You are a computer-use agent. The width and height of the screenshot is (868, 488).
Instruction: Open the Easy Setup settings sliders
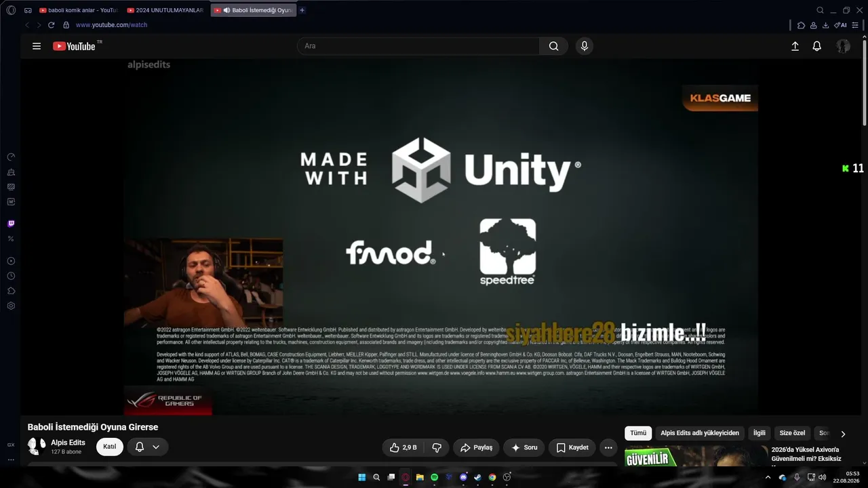tap(856, 25)
